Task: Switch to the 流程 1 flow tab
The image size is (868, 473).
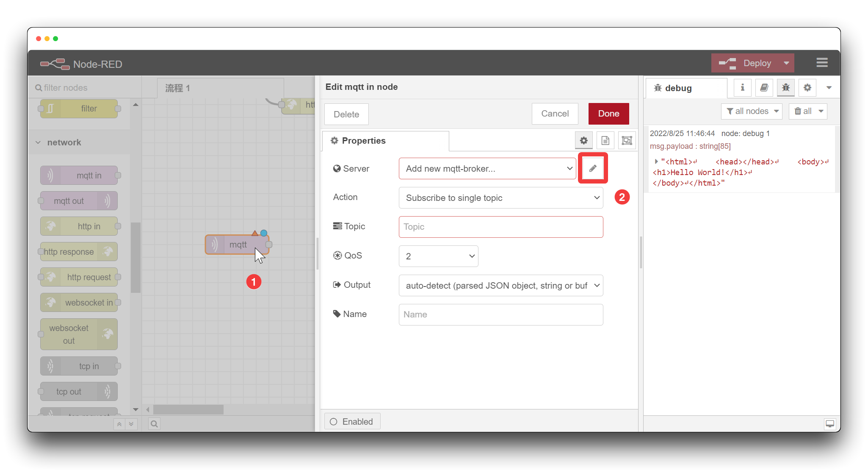Action: point(220,88)
